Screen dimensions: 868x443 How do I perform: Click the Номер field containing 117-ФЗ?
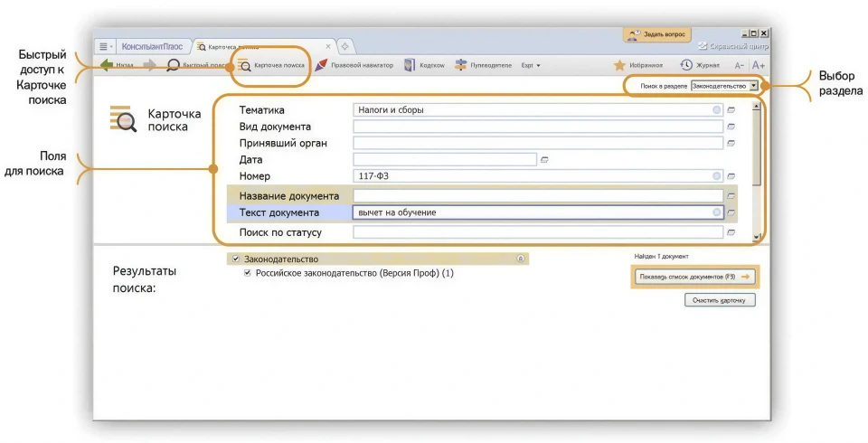538,176
